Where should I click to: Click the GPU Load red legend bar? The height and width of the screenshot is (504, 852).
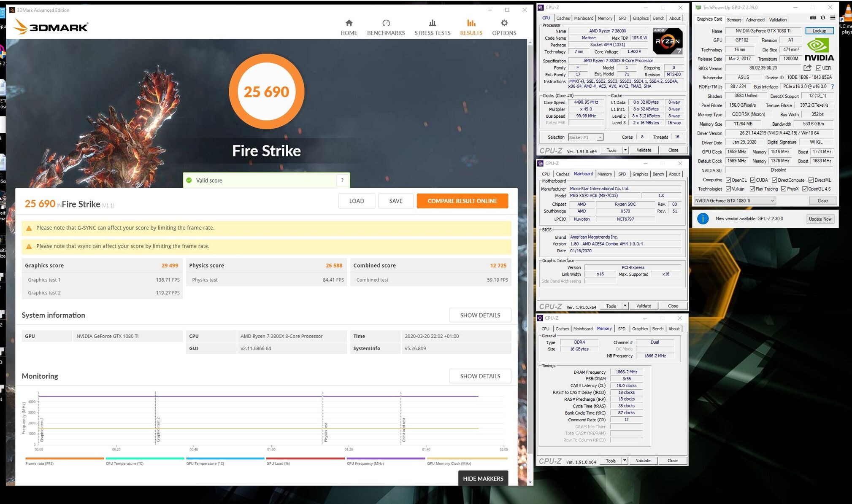point(306,458)
